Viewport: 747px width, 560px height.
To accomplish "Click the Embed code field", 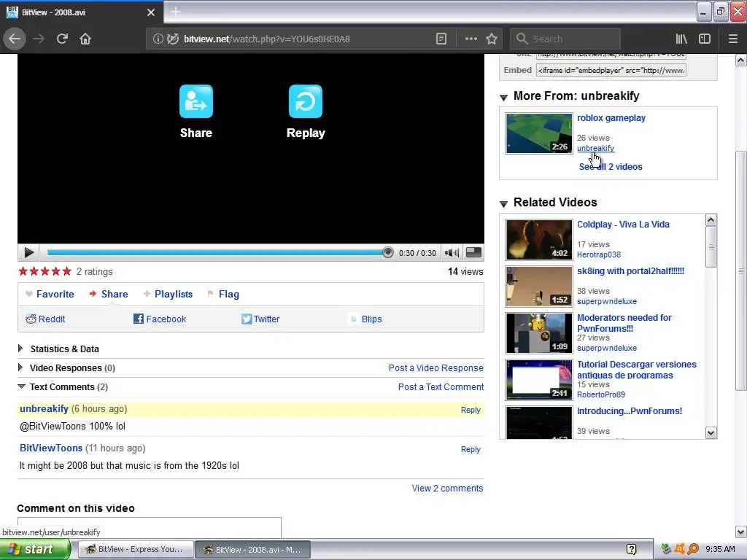I will coord(611,71).
